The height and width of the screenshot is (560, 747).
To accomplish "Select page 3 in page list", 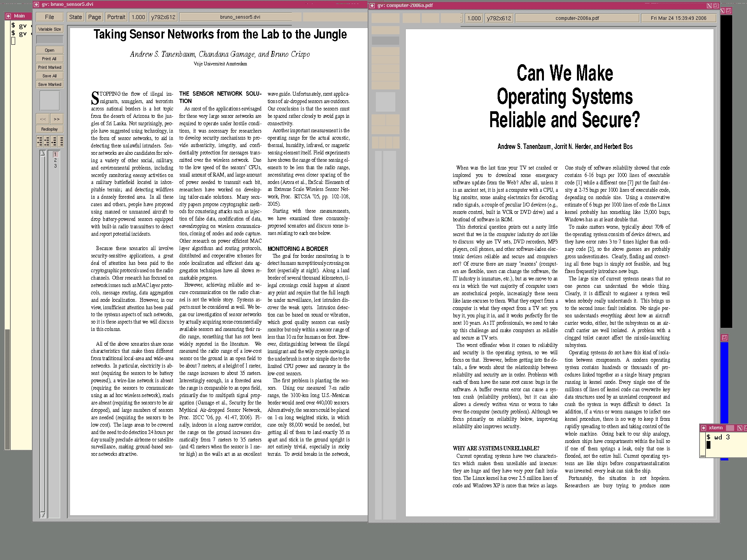I will (55, 166).
